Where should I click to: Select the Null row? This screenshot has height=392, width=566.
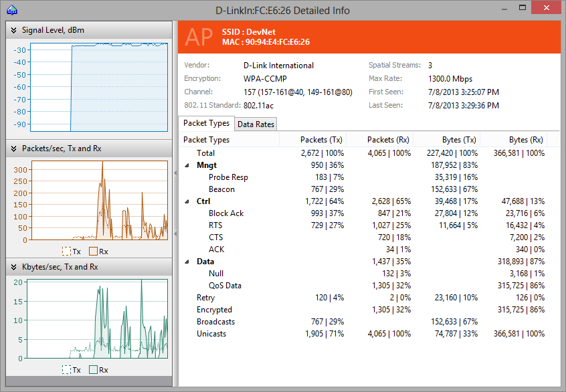[369, 274]
